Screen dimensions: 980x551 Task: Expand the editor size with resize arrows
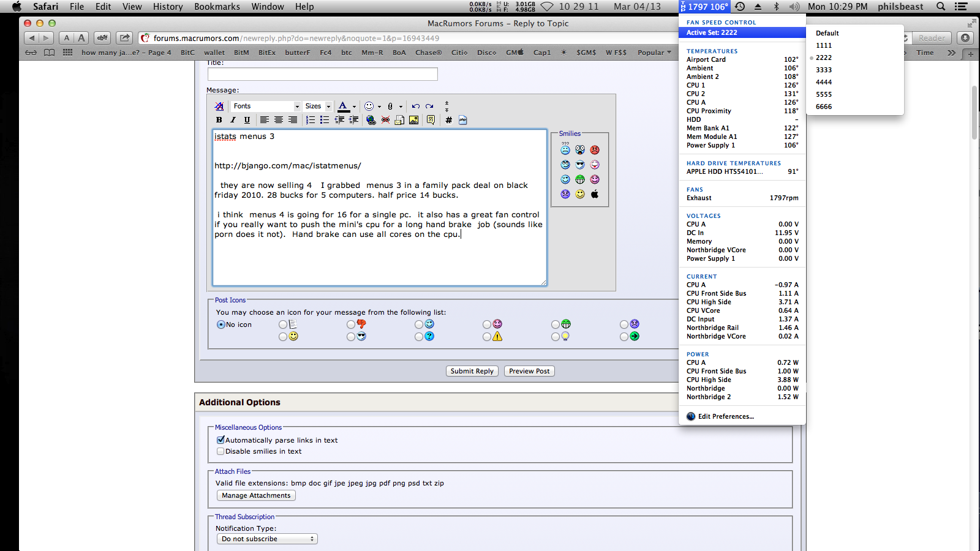click(x=447, y=106)
